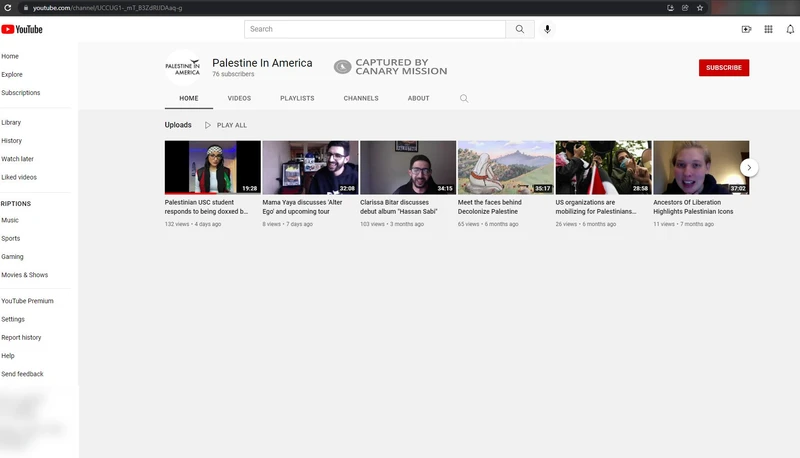Open Help in sidebar
This screenshot has width=800, height=458.
point(8,356)
